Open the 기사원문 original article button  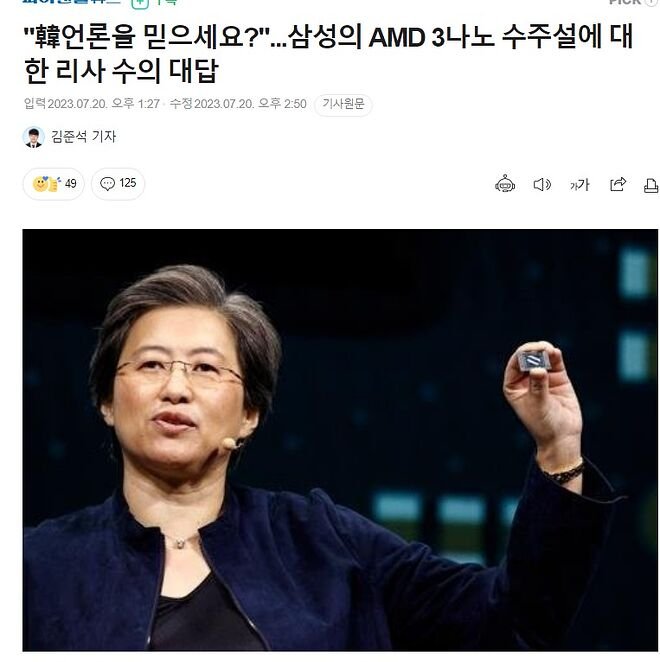[x=343, y=104]
